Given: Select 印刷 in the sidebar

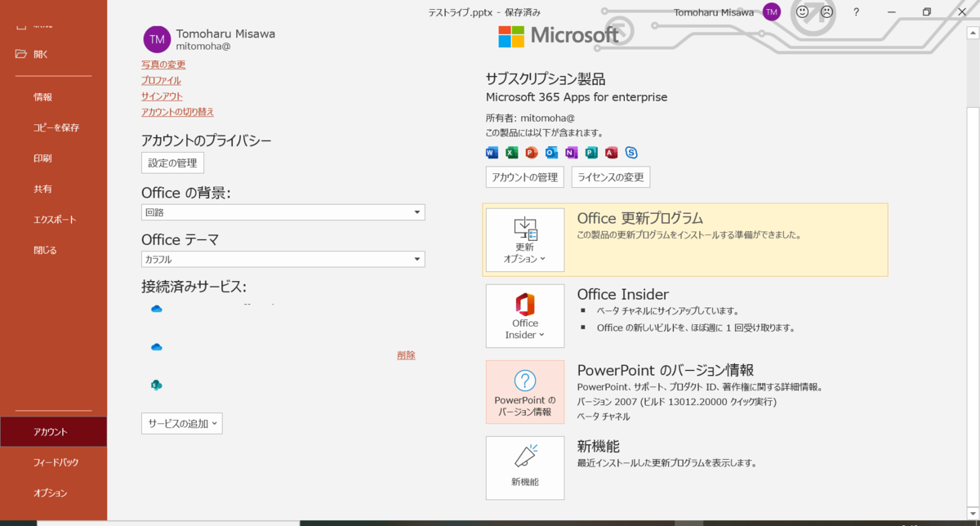Looking at the screenshot, I should [42, 158].
